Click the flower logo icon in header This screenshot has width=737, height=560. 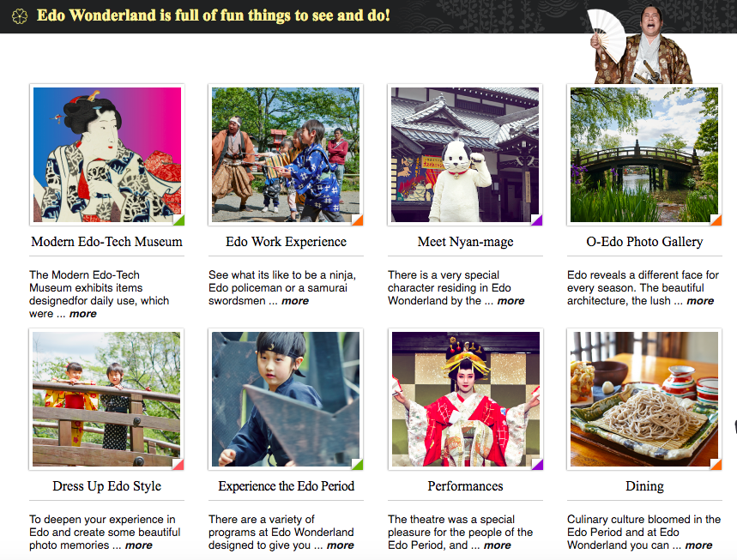click(x=19, y=17)
